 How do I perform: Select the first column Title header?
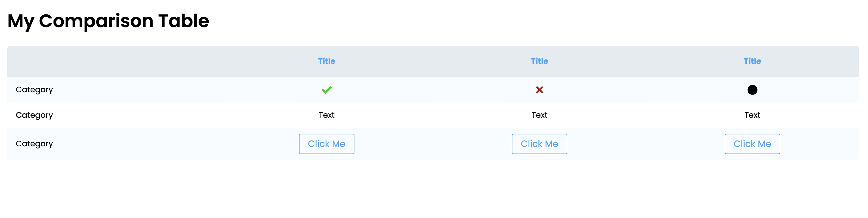click(326, 61)
